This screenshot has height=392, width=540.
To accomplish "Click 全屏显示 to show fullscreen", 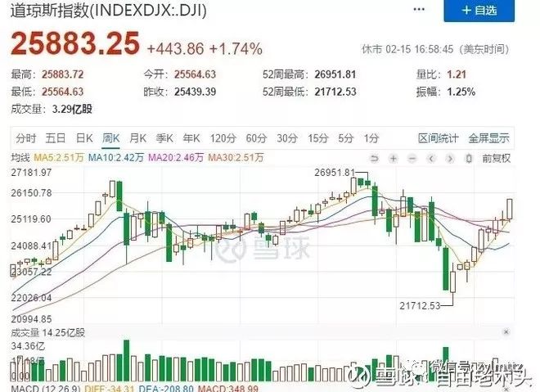I will pos(488,138).
